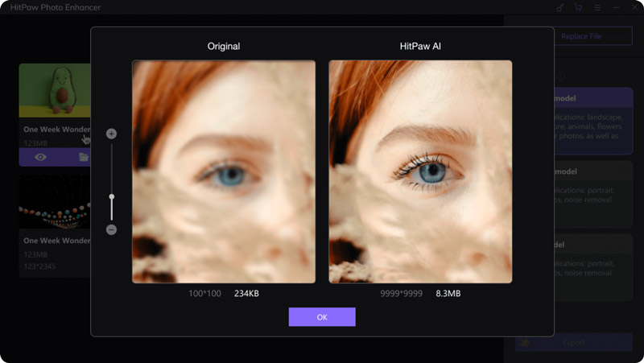Screen dimensions: 644x363
Task: Click the zoom out minus button
Action: pyautogui.click(x=111, y=229)
